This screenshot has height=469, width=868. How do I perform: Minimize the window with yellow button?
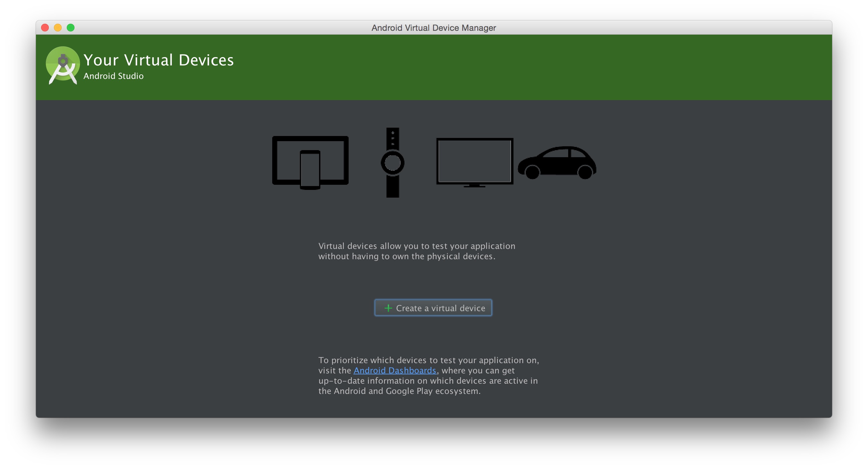click(x=57, y=28)
